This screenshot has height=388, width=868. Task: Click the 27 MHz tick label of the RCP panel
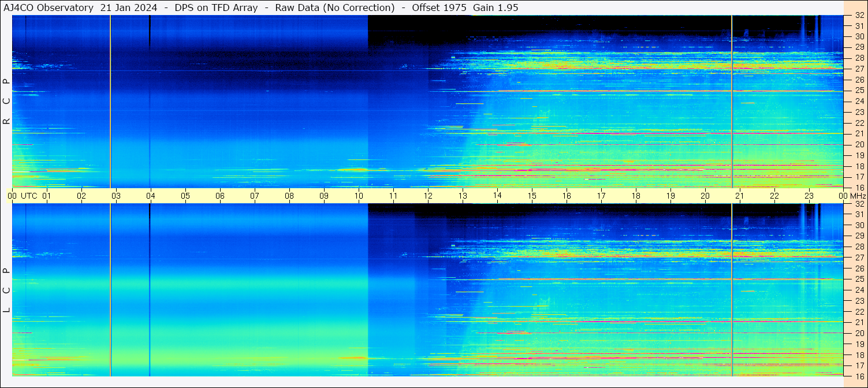point(859,69)
